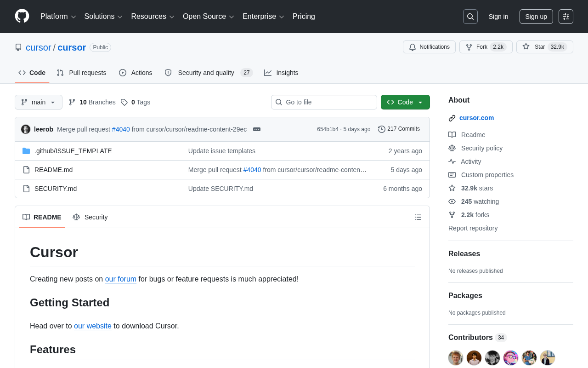Open the green Code dropdown button
The image size is (588, 368).
point(405,102)
